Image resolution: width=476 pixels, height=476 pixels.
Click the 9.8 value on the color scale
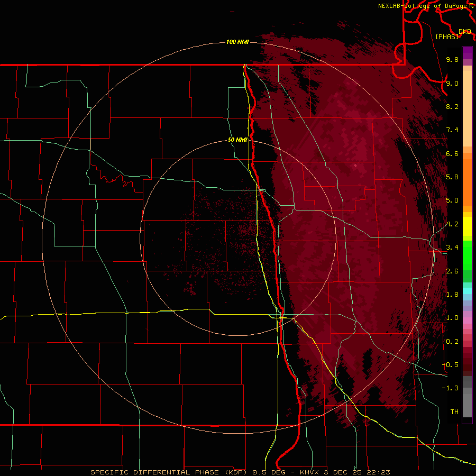click(452, 59)
